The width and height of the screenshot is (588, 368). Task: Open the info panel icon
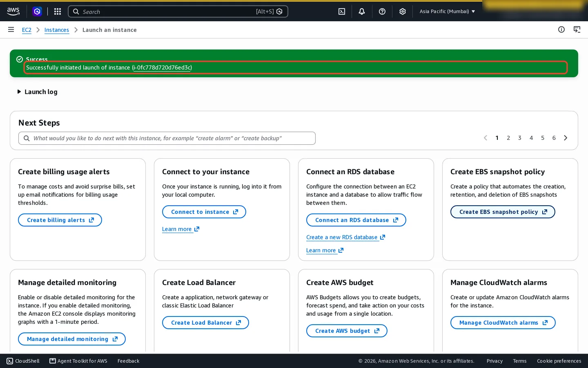(x=561, y=29)
